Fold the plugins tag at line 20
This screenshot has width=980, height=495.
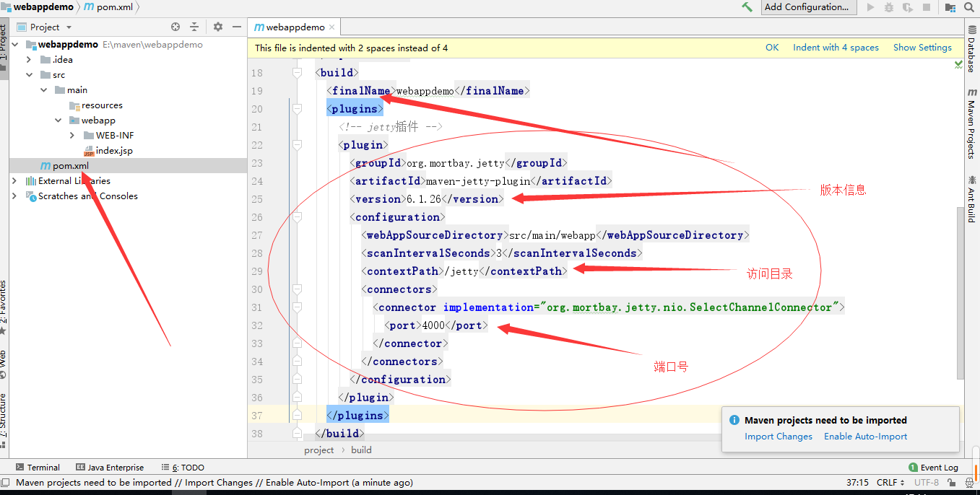[296, 109]
